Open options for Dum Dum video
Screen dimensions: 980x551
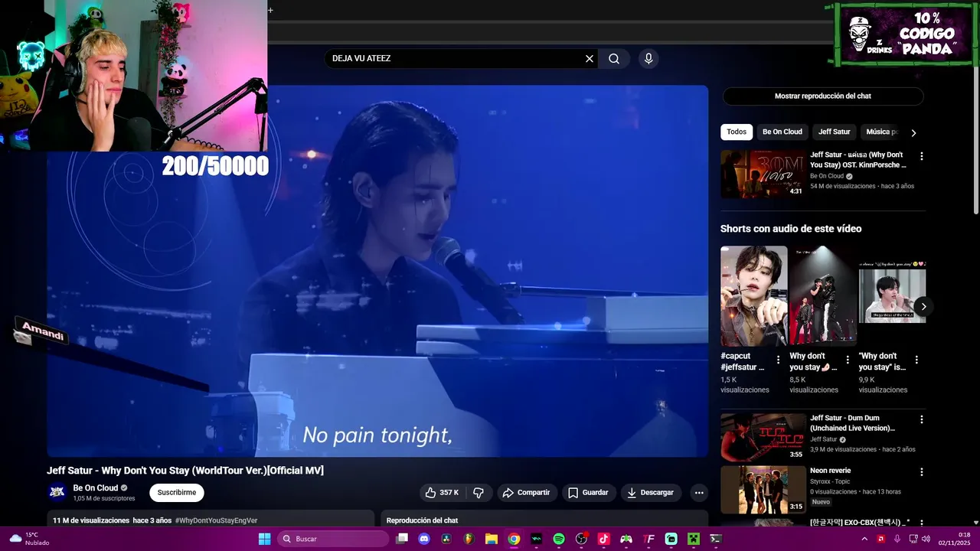(922, 419)
